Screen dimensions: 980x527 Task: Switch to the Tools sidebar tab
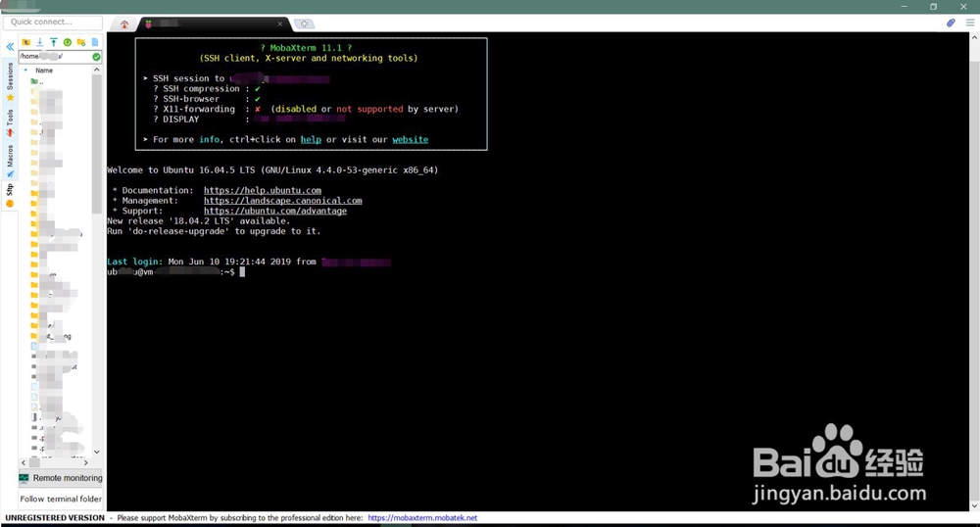(10, 123)
